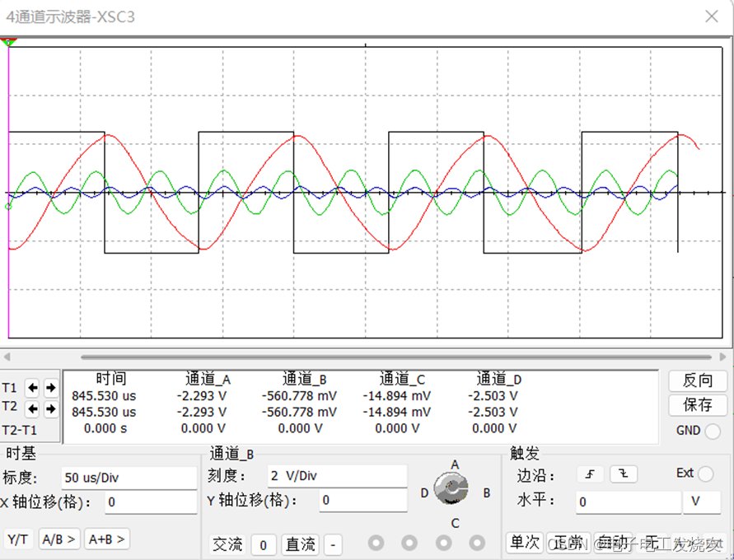734x560 pixels.
Task: Click the X axis offset field
Action: [151, 502]
